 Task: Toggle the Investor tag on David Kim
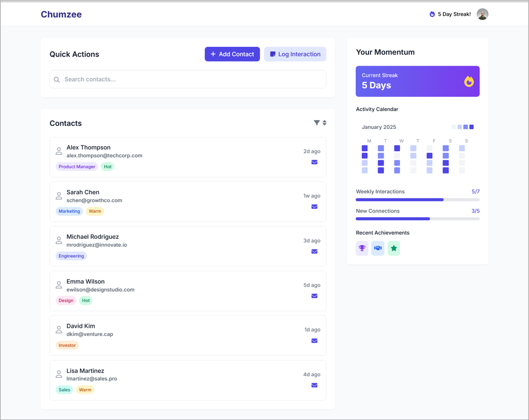pos(67,345)
